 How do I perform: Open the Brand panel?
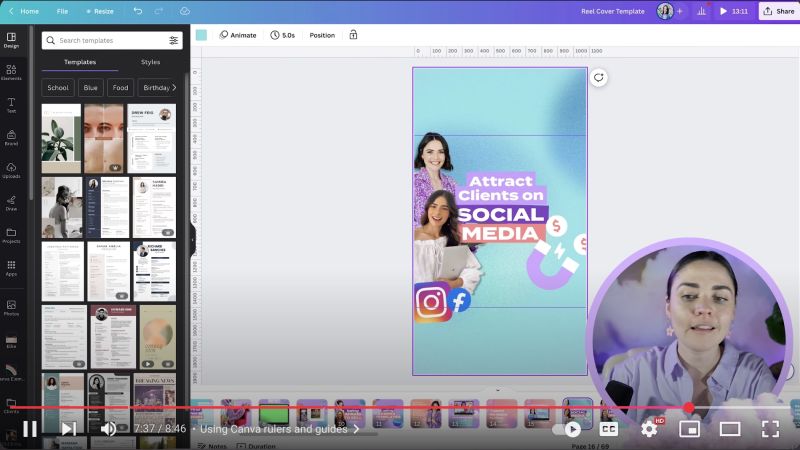coord(11,138)
